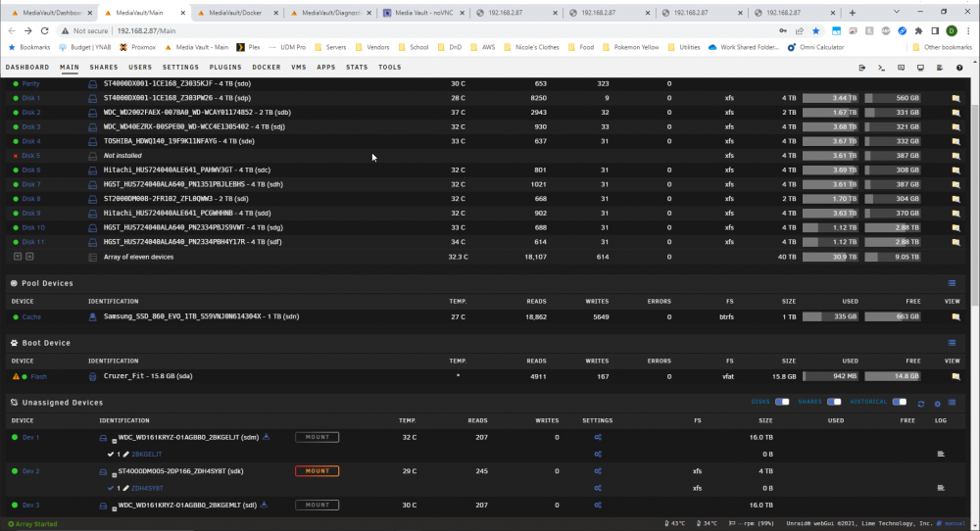Click the Logout icon in Unraid header

click(x=861, y=68)
